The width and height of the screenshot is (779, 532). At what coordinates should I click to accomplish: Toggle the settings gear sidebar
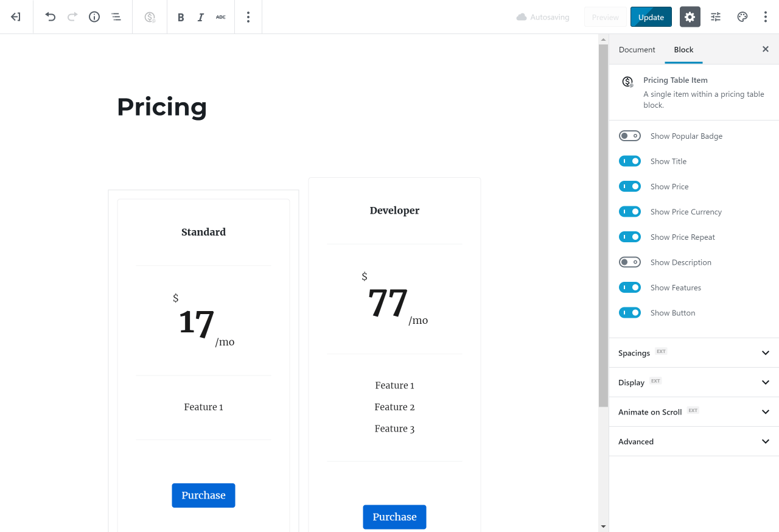(690, 17)
